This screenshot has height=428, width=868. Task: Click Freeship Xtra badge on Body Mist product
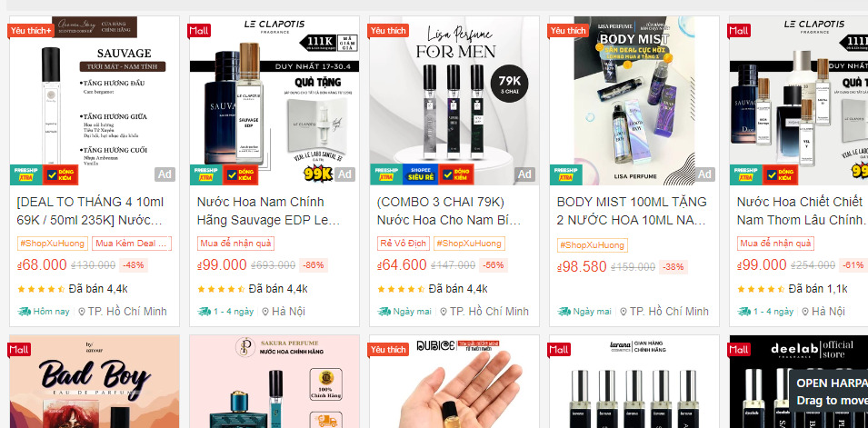point(565,174)
